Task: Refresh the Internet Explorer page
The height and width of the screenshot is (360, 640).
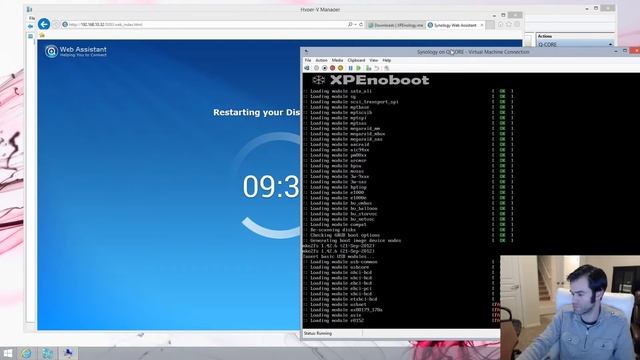Action: [361, 24]
